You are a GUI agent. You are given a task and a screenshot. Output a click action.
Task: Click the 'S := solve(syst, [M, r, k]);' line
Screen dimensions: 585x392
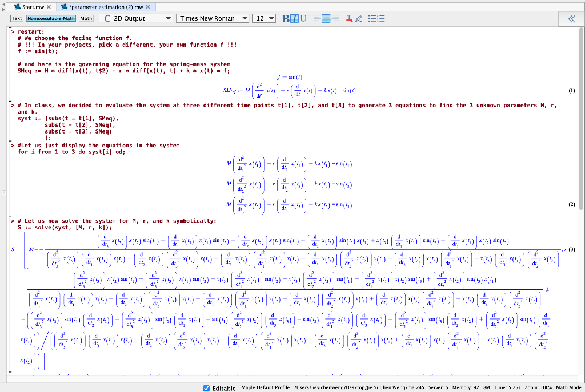(x=65, y=227)
